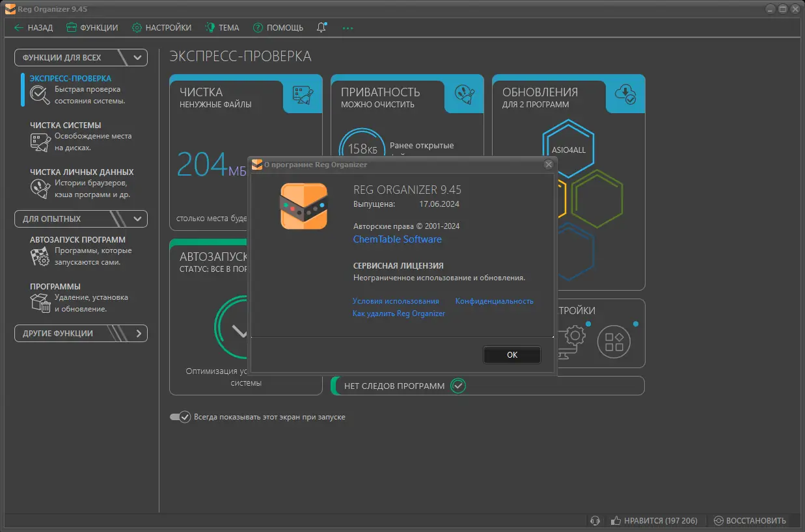Click the REG ORGANIZER 9.45 heading
This screenshot has width=805, height=532.
click(x=407, y=190)
